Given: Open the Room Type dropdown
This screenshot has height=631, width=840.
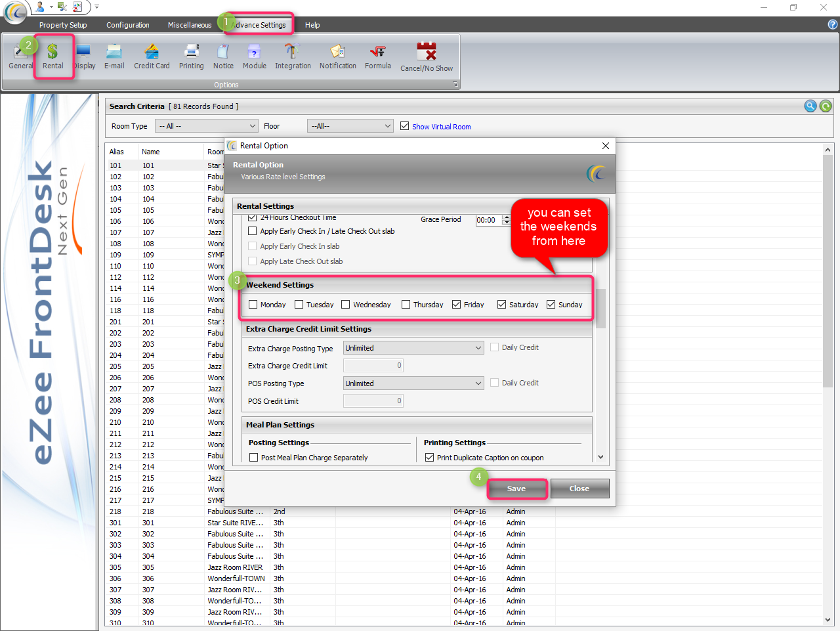Looking at the screenshot, I should 207,126.
